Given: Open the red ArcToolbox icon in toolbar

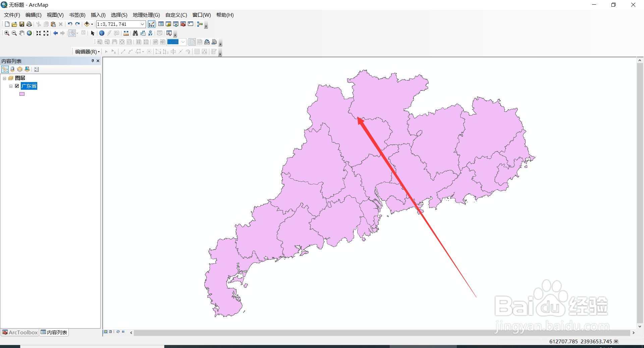Looking at the screenshot, I should click(183, 24).
